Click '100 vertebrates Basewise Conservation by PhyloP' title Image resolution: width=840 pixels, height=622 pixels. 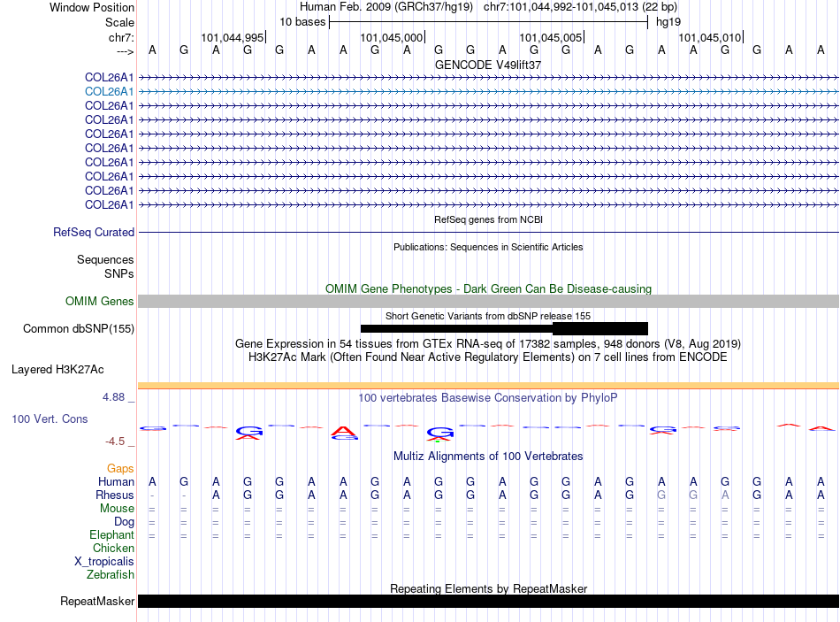coord(488,398)
